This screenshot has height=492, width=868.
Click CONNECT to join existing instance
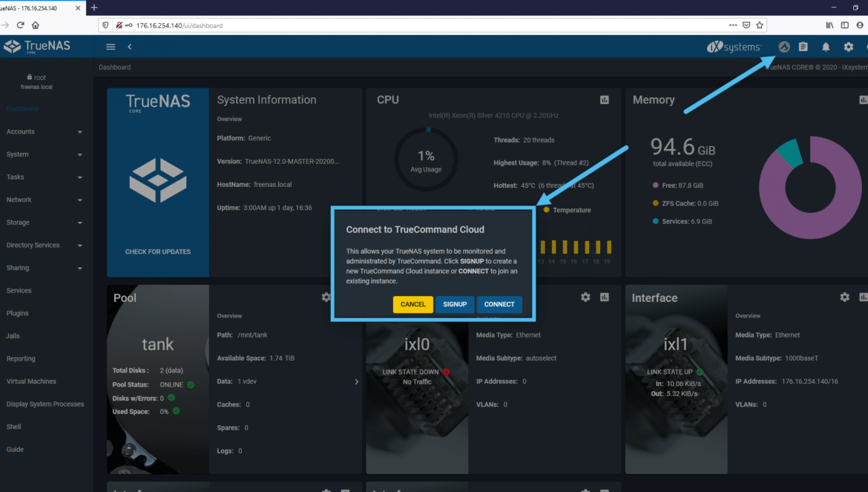tap(499, 304)
